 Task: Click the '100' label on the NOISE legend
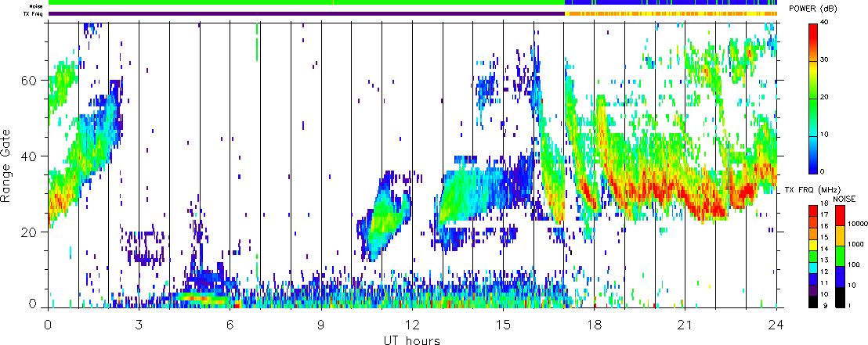pyautogui.click(x=854, y=264)
